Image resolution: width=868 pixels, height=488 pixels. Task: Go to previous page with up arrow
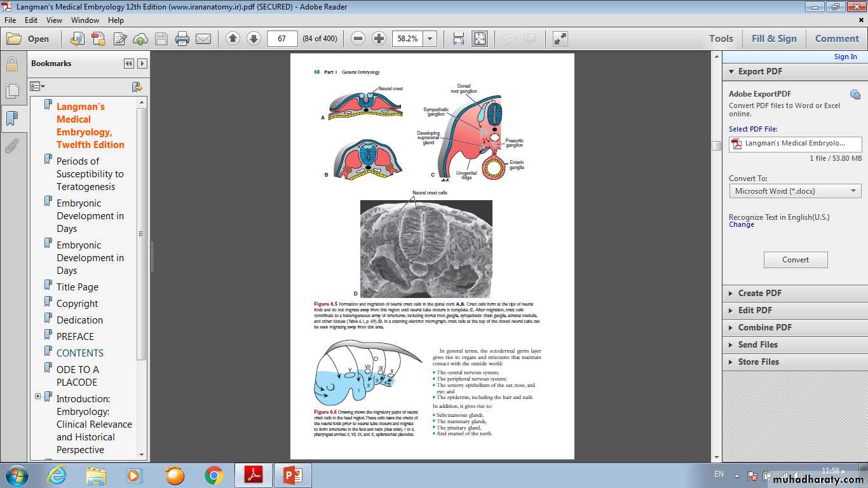coord(233,39)
